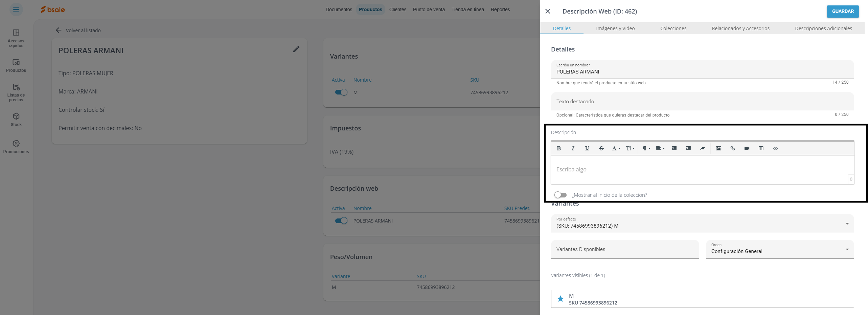The width and height of the screenshot is (868, 315).
Task: Decrease indent in description editor
Action: tap(674, 148)
